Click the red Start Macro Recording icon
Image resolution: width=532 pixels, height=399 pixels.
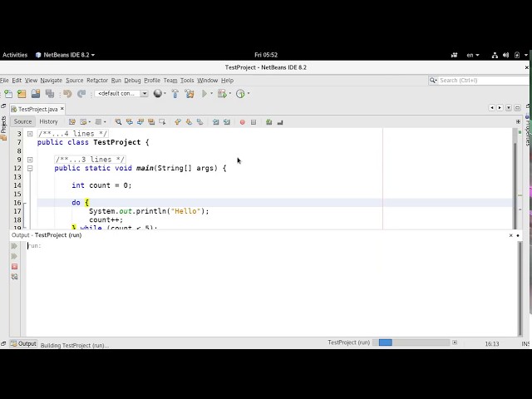242,122
